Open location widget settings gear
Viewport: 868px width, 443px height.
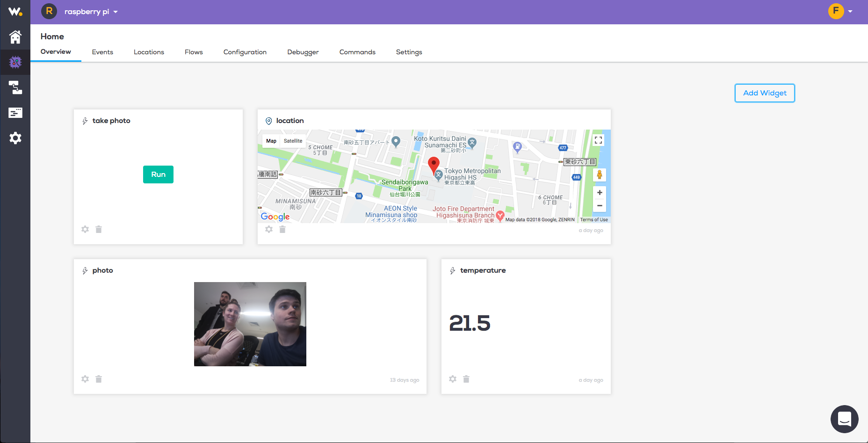point(269,229)
